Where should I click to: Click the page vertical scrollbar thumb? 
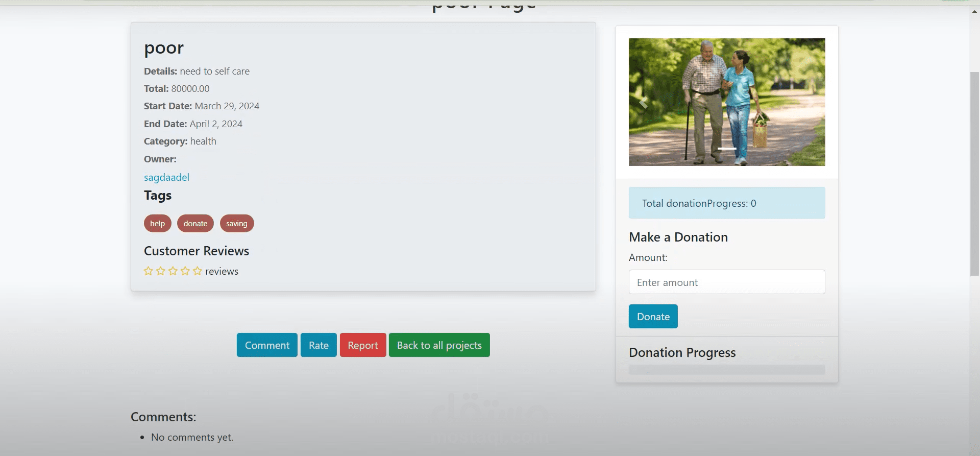974,174
